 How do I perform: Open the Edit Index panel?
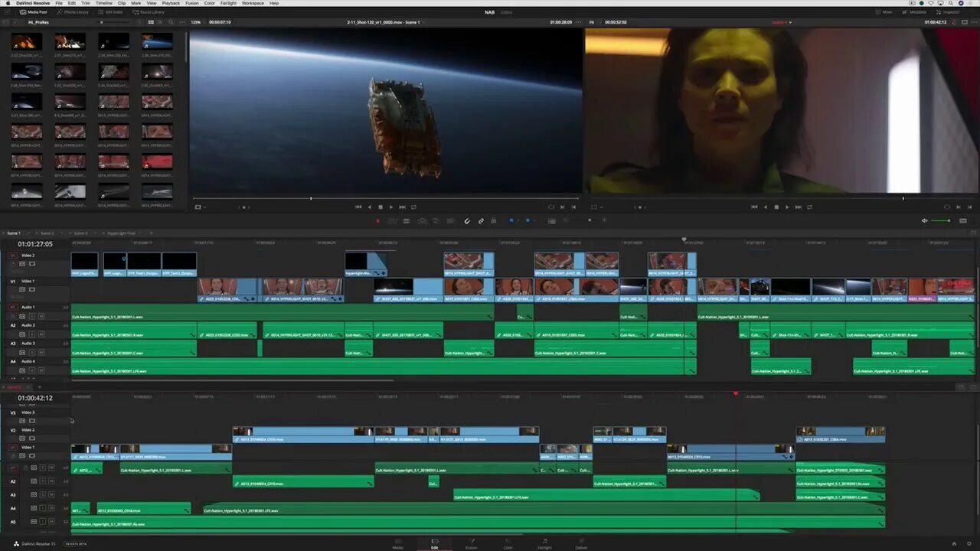point(110,12)
